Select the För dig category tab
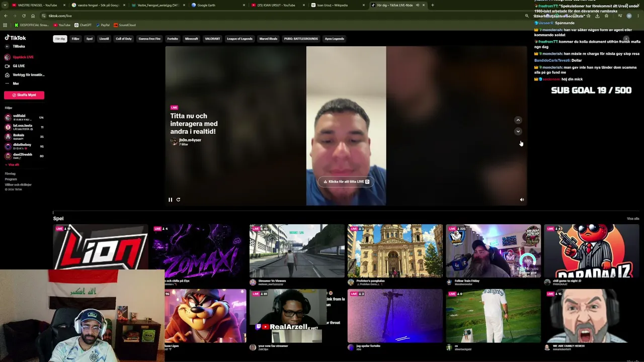The height and width of the screenshot is (362, 644). pyautogui.click(x=60, y=39)
